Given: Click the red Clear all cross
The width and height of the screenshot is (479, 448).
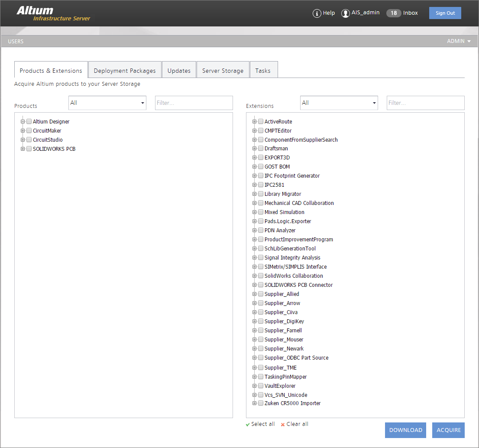Looking at the screenshot, I should (283, 425).
